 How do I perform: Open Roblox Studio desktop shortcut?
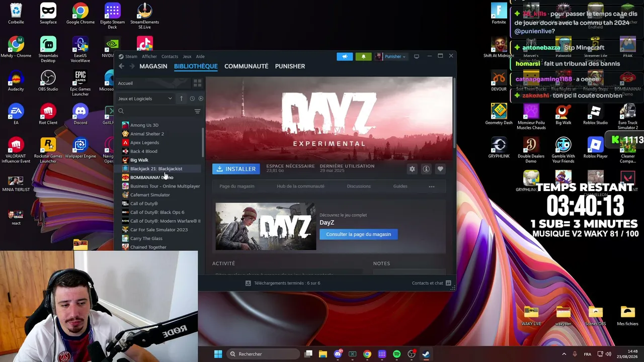pyautogui.click(x=595, y=114)
